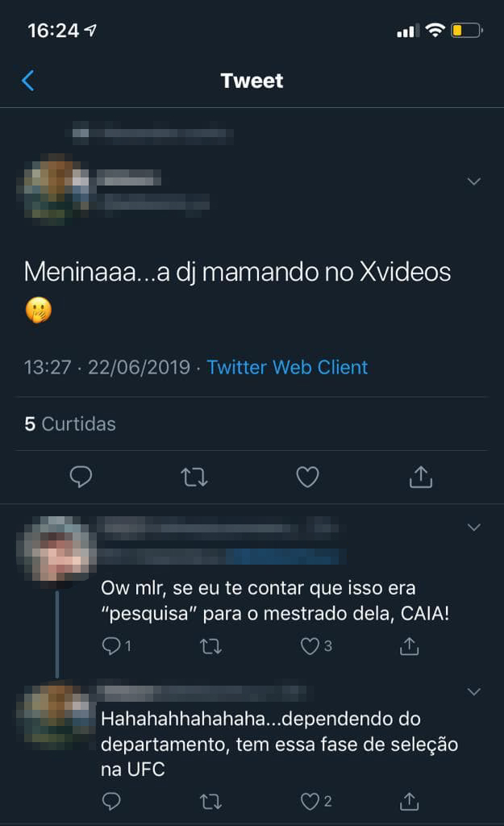Screen dimensions: 504x826
Task: Share the 'Ow mlr' reply
Action: [x=409, y=645]
